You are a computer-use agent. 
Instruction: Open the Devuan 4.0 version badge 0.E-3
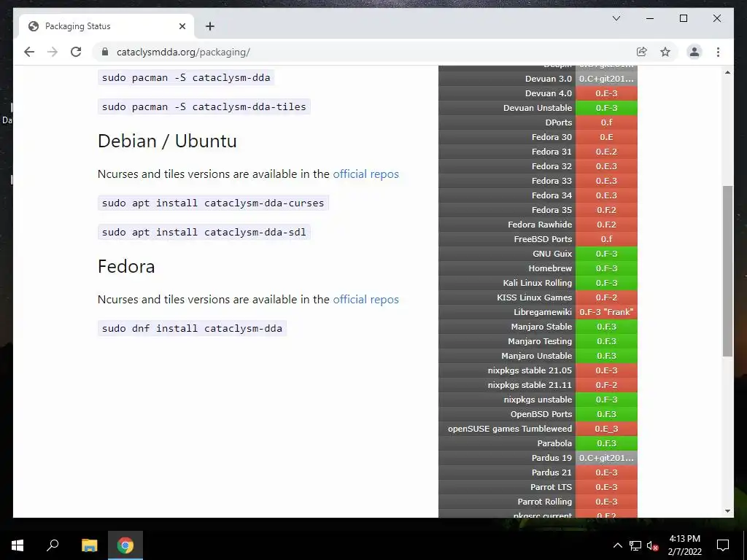click(x=606, y=93)
